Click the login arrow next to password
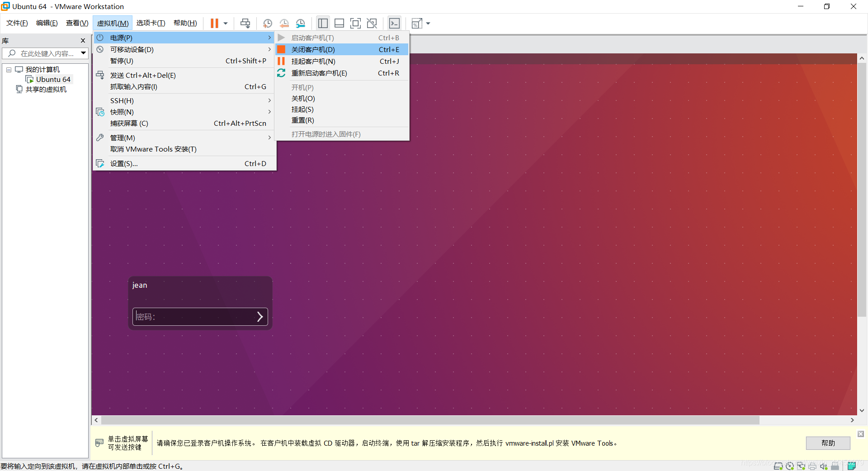 260,317
